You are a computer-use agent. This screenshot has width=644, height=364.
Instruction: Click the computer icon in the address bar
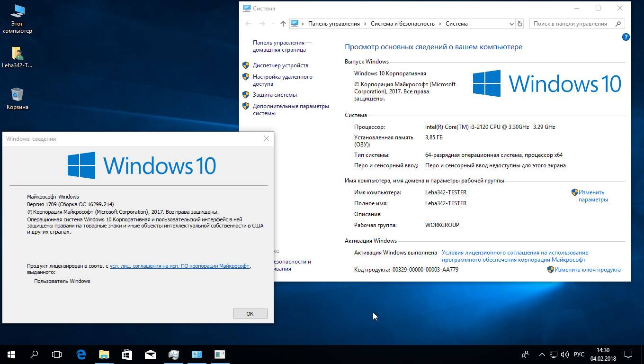(x=295, y=23)
